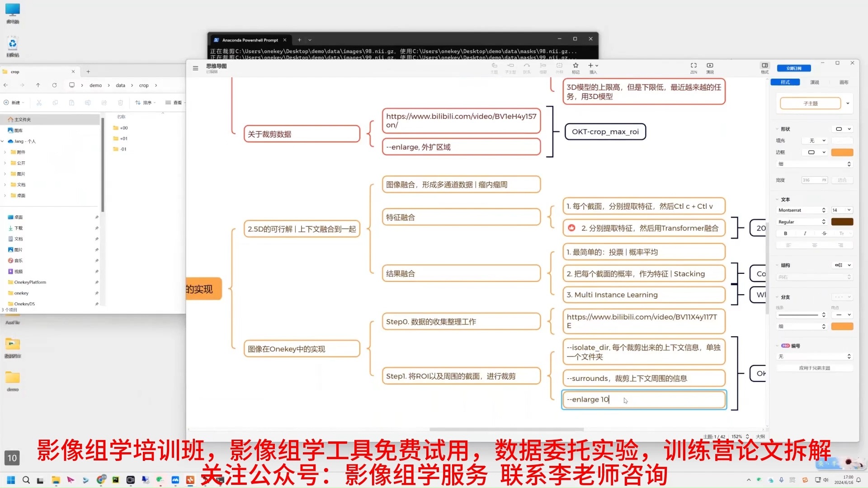
Task: Click the blue 立即订阅 subscribe button
Action: pyautogui.click(x=793, y=68)
